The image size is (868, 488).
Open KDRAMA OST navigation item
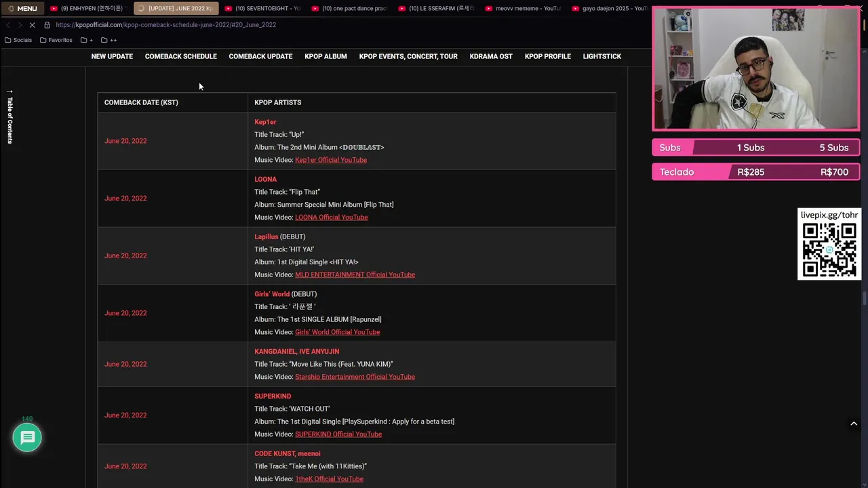coord(491,56)
